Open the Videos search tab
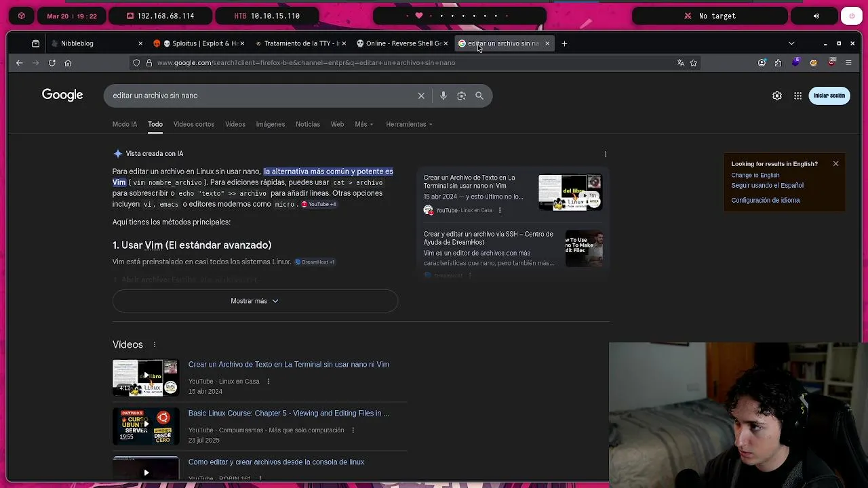Viewport: 868px width, 488px height. 235,124
